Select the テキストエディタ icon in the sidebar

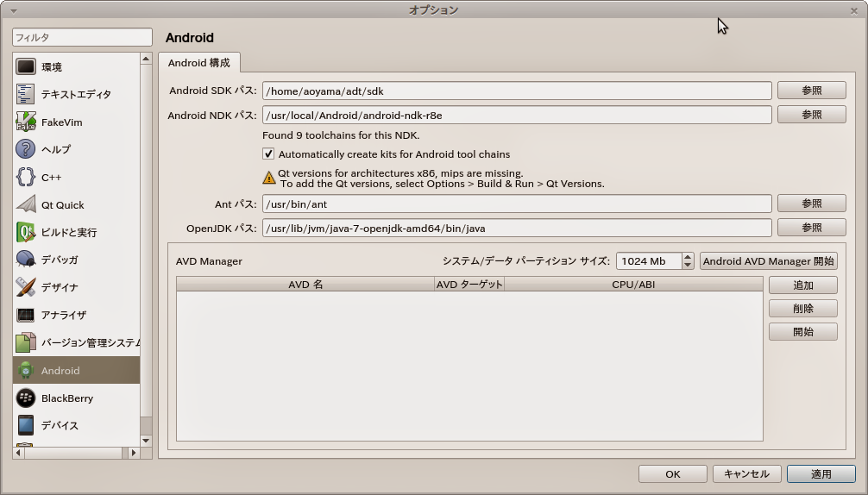(26, 94)
